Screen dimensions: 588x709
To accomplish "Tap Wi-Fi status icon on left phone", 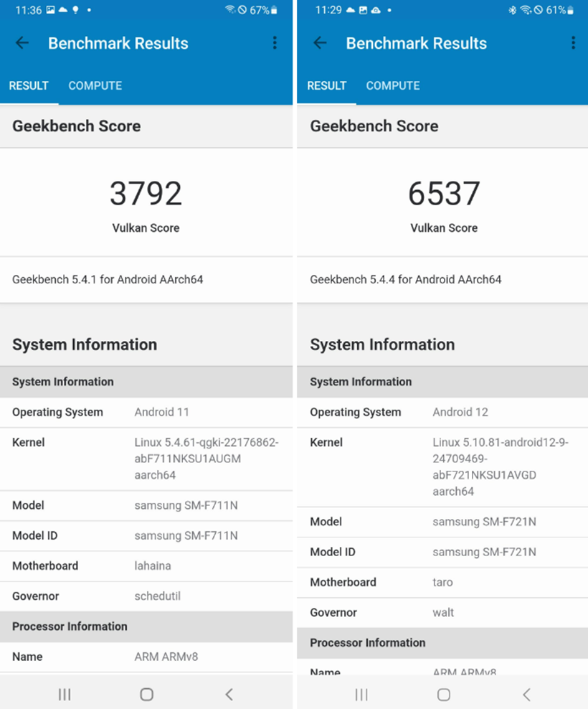I will [230, 9].
